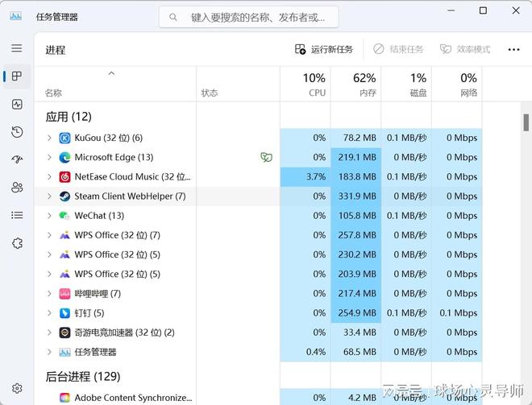Sort by the 状态 column header

(238, 84)
